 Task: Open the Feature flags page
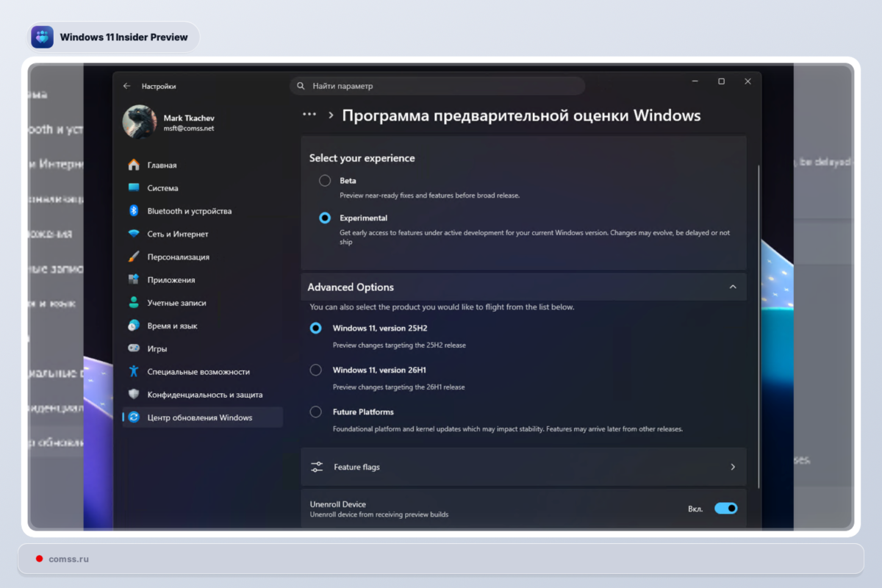click(523, 466)
